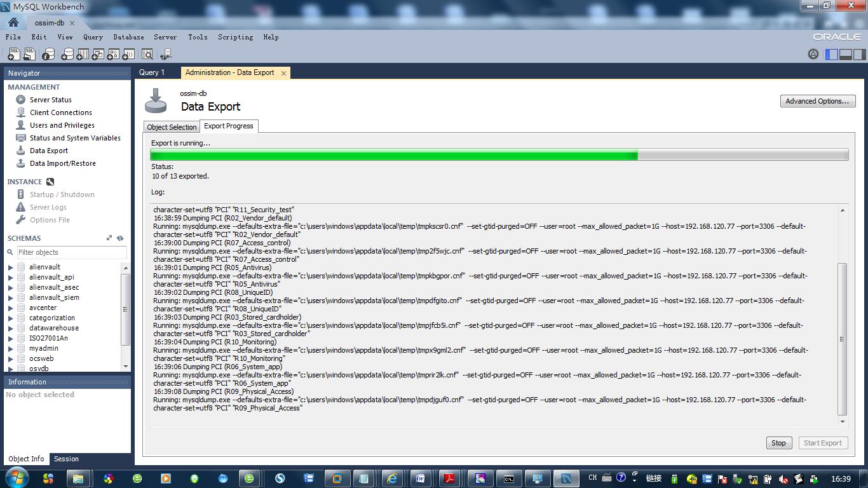Open Status and System Variables
The image size is (868, 488).
click(75, 138)
